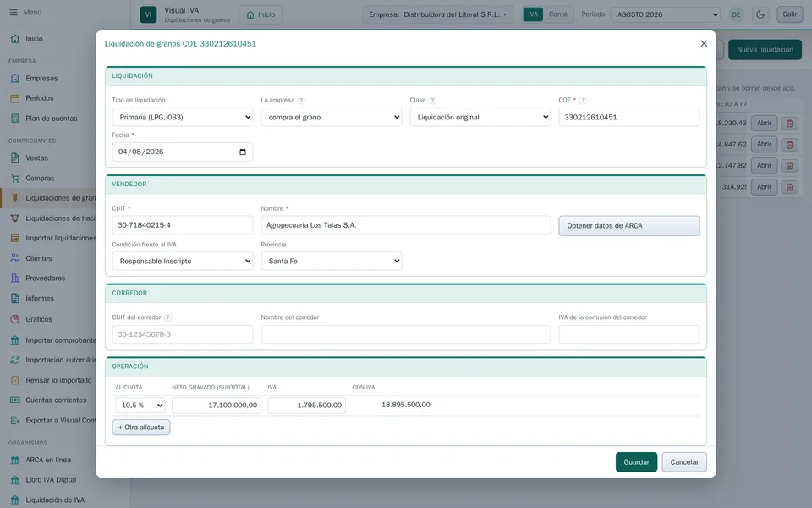Image resolution: width=812 pixels, height=508 pixels.
Task: Click the help icon next to Clase
Action: 432,101
